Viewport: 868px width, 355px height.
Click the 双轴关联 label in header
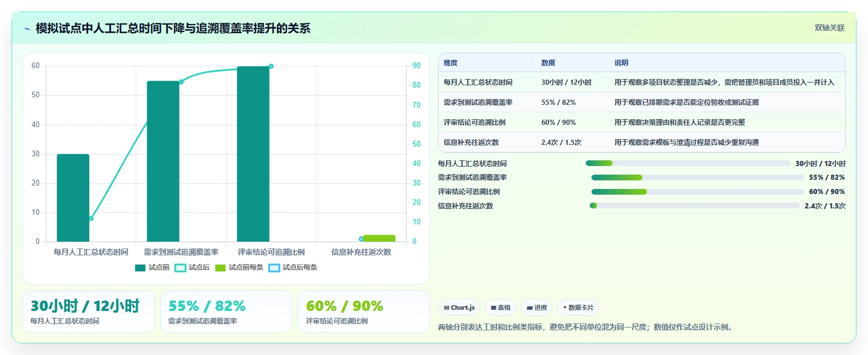(830, 28)
